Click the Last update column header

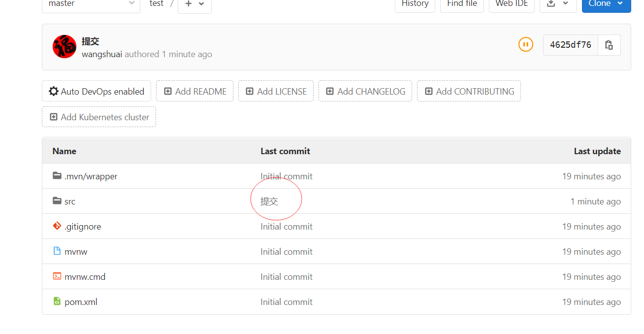[597, 151]
